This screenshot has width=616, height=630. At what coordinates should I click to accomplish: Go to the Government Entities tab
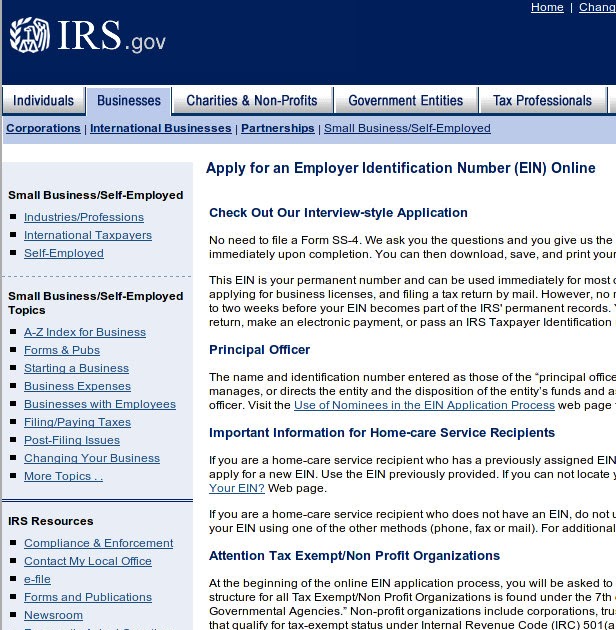point(406,100)
